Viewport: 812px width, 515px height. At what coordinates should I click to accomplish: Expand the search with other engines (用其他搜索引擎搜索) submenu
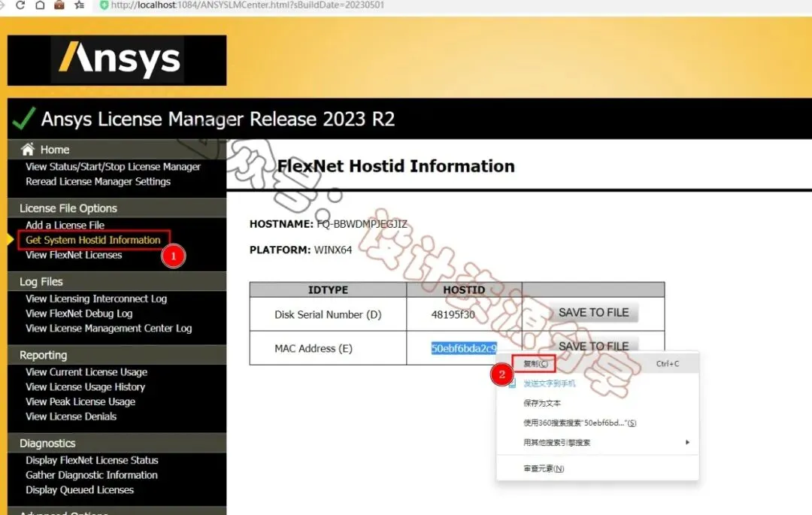click(x=598, y=443)
